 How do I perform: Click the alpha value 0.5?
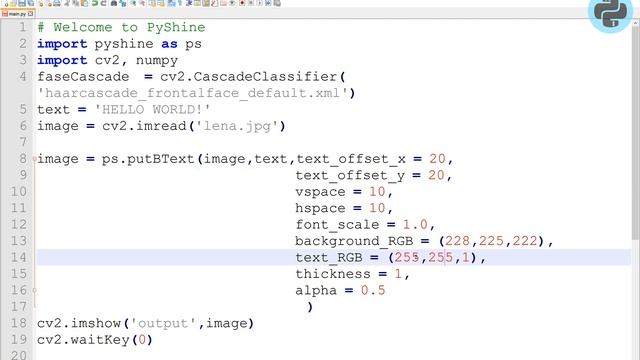pos(373,290)
